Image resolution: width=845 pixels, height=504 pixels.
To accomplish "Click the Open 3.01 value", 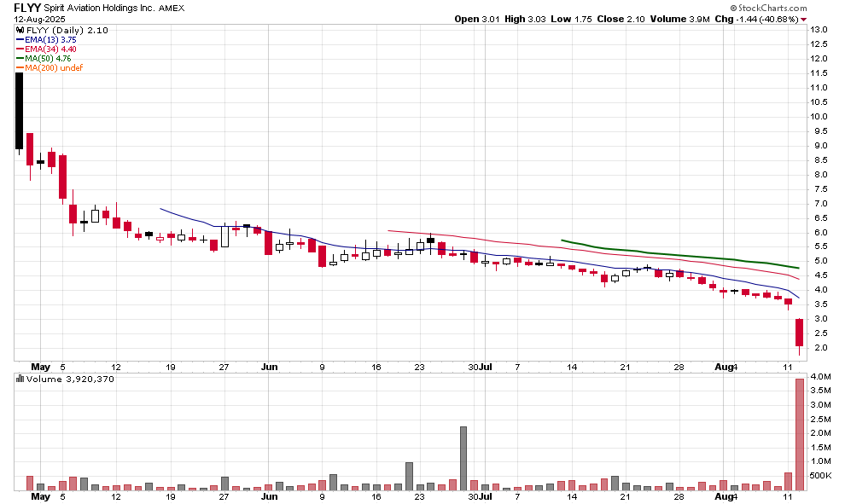I will pos(477,19).
